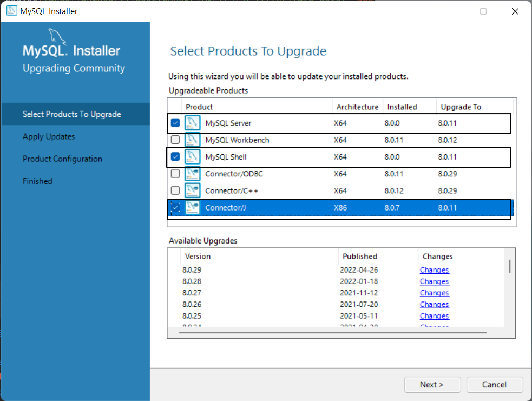Select the Connector/C++ row name
This screenshot has width=532, height=401.
(x=232, y=191)
